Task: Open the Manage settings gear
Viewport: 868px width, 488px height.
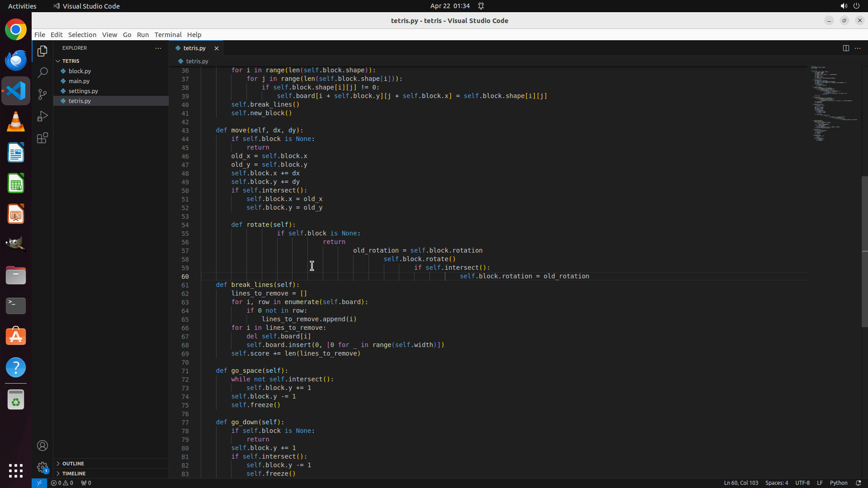Action: (x=42, y=467)
